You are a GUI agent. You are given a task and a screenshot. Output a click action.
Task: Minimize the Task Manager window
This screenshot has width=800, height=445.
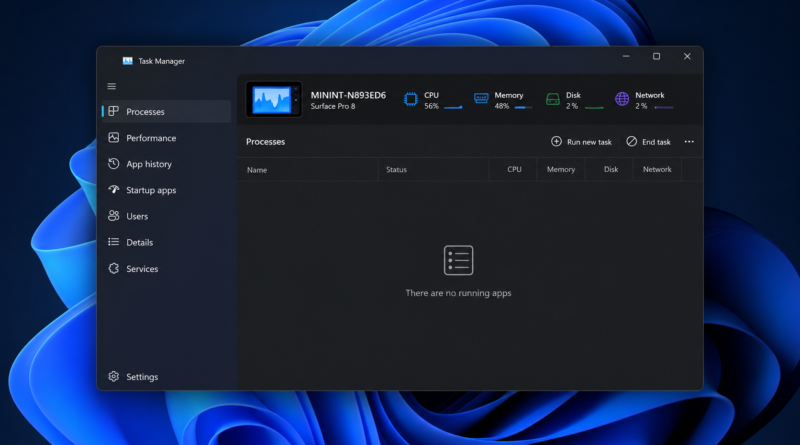click(626, 56)
